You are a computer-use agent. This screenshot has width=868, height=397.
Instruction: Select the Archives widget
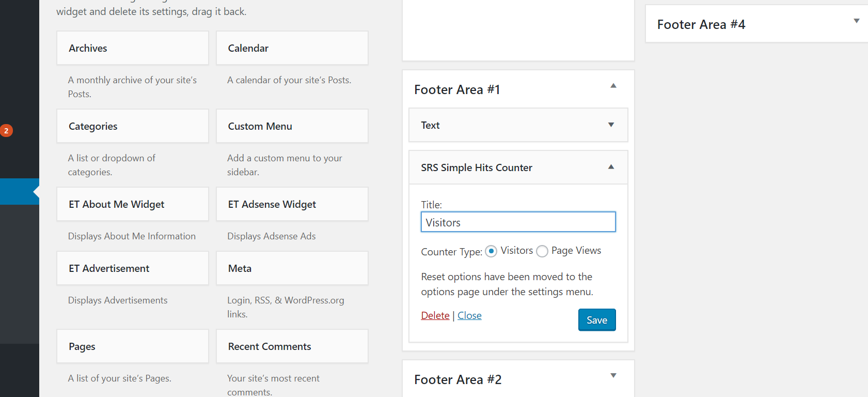(x=133, y=48)
